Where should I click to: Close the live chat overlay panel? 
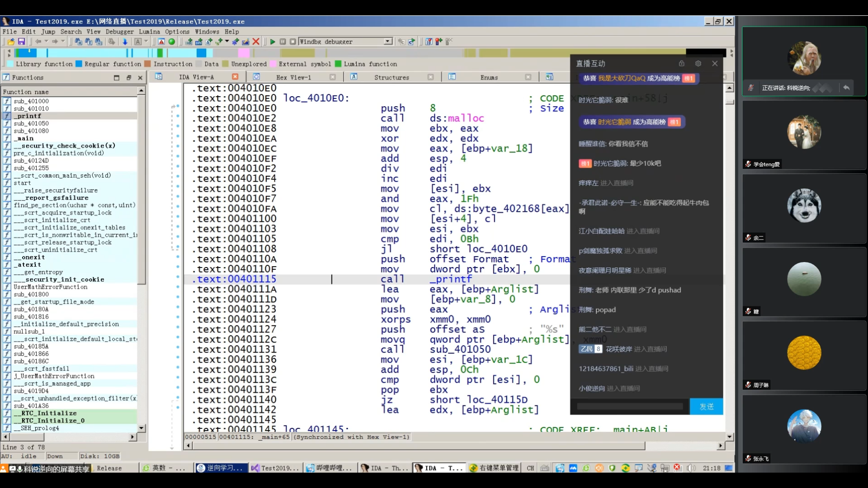pyautogui.click(x=715, y=63)
